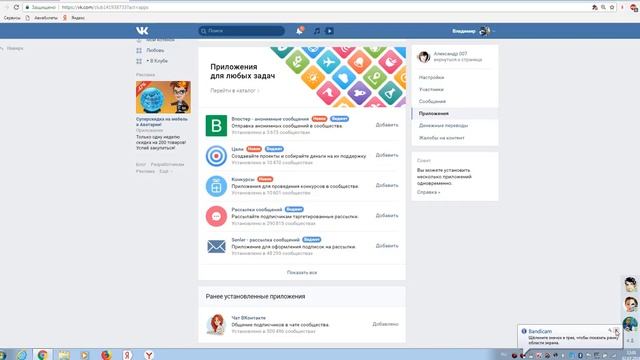
Task: Open the Конкурсы gift app icon
Action: [x=216, y=186]
